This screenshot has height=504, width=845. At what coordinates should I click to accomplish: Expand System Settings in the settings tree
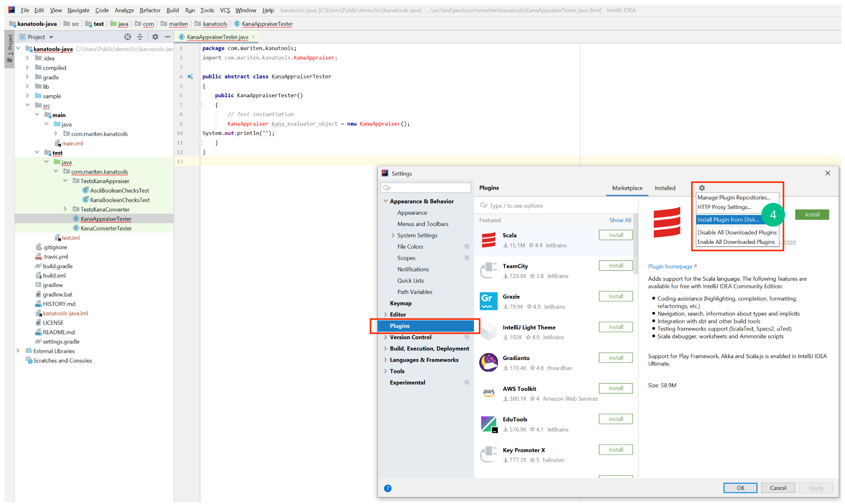[393, 235]
